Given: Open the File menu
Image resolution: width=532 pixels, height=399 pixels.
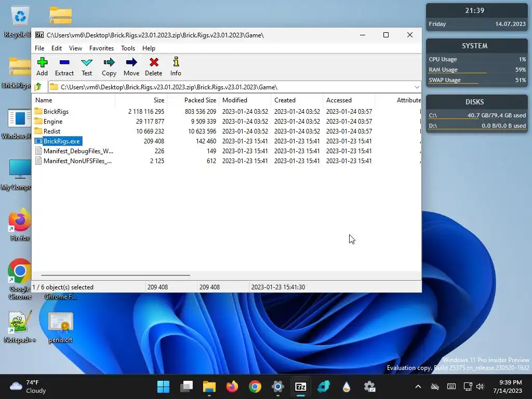Looking at the screenshot, I should tap(39, 48).
